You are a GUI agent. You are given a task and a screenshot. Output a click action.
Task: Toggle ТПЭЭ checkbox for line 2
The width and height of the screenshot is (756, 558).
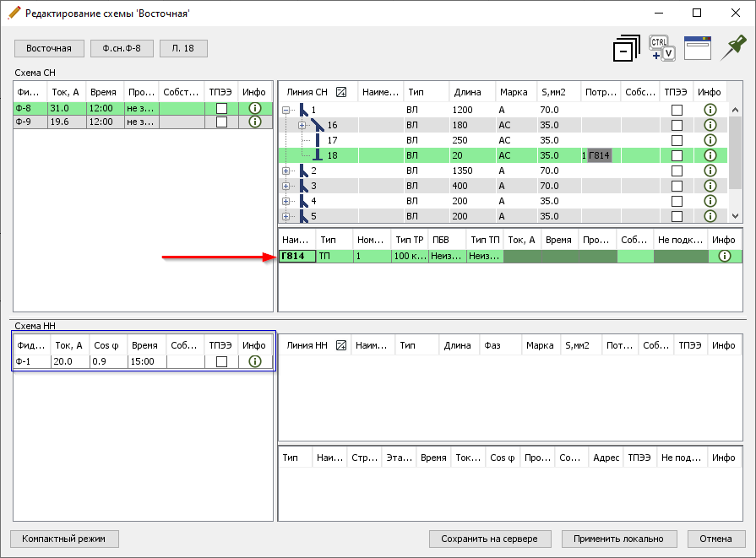tap(677, 171)
